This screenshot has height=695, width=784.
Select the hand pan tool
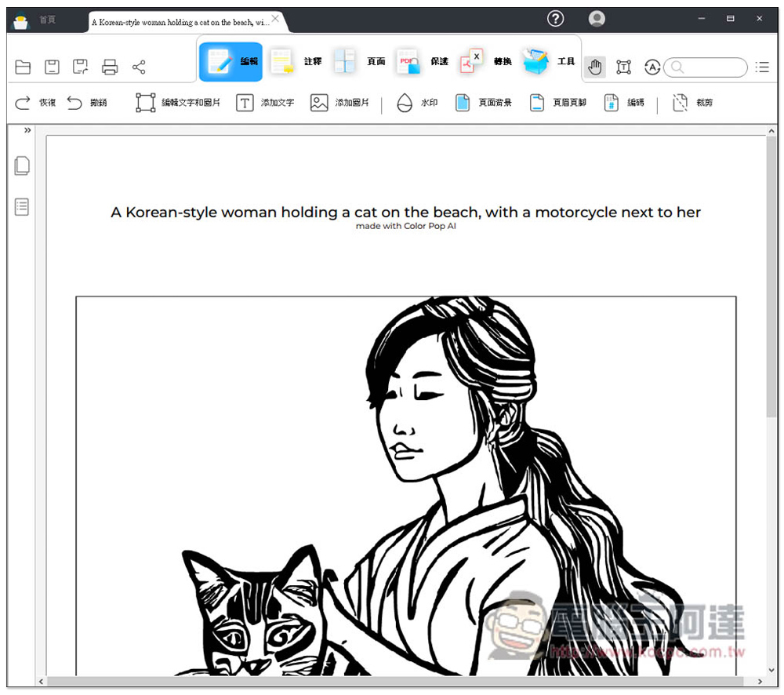point(595,67)
